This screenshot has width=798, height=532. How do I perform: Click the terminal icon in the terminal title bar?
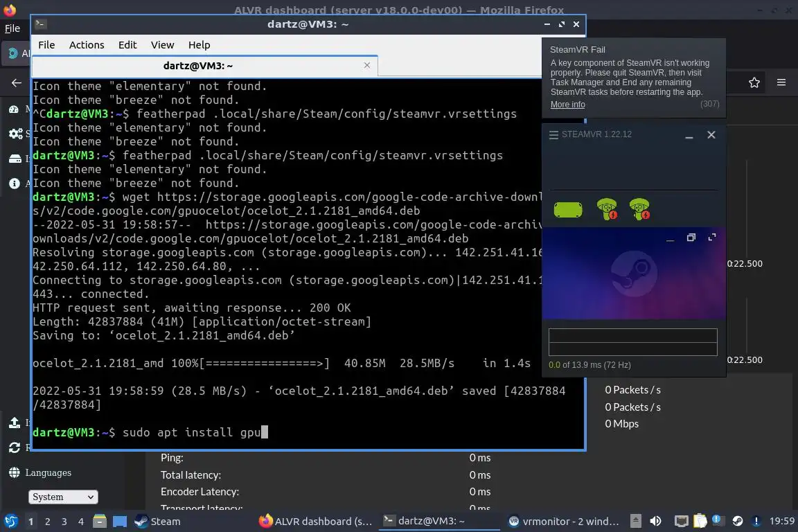[41, 24]
